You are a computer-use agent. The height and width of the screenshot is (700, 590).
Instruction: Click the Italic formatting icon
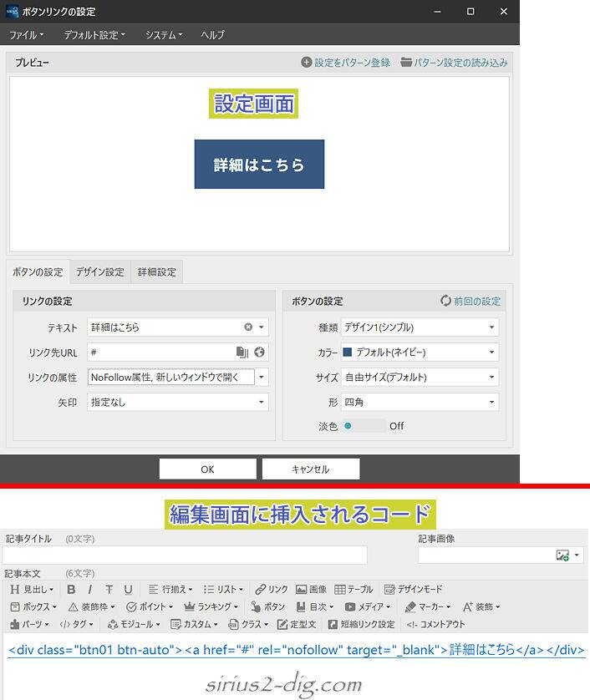click(x=90, y=590)
